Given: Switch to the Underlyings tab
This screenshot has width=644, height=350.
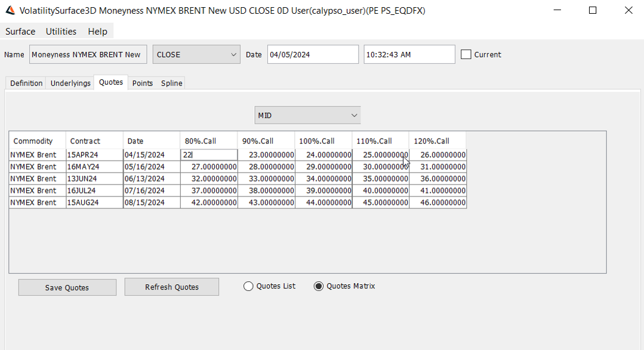Looking at the screenshot, I should click(70, 83).
